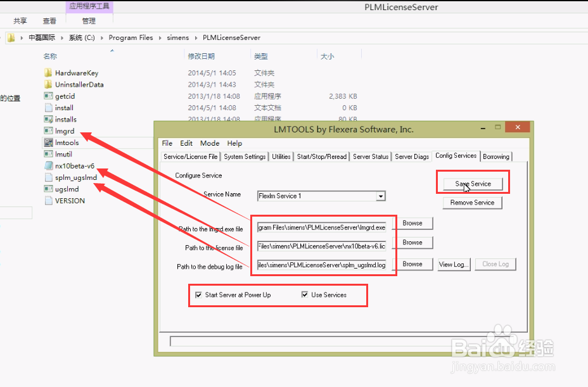The image size is (588, 387).
Task: Click simens in the address path
Action: pos(178,37)
